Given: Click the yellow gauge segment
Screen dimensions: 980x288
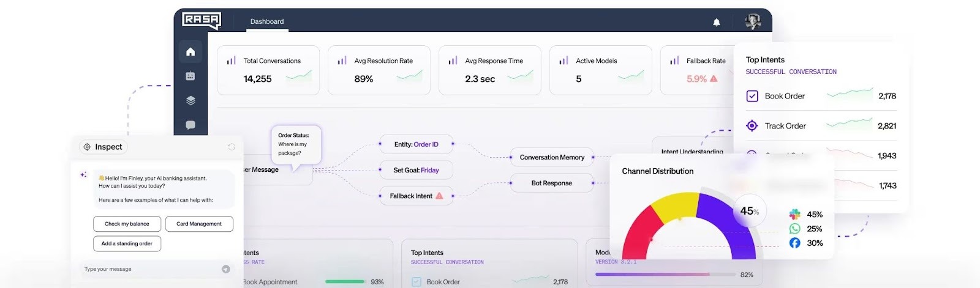Looking at the screenshot, I should [676, 205].
